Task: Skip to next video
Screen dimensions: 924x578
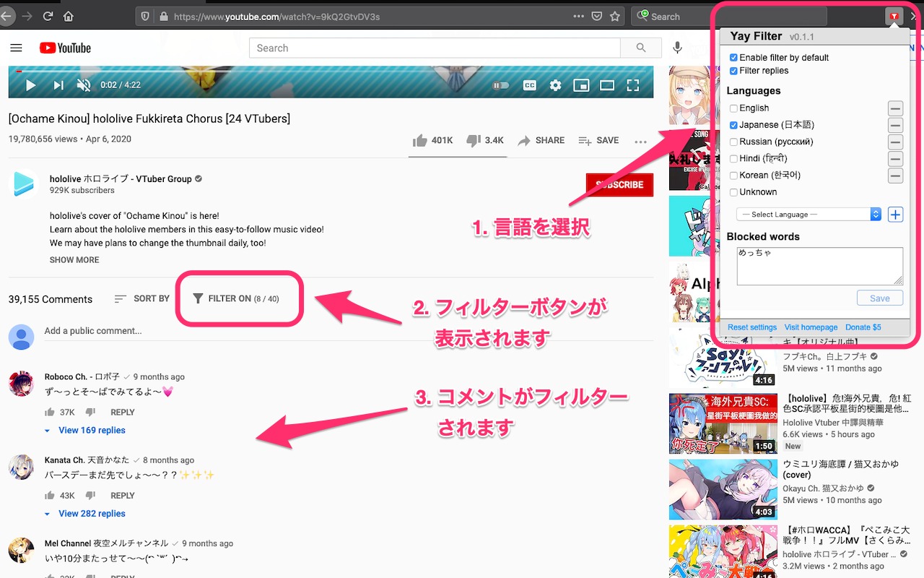Action: click(x=58, y=85)
